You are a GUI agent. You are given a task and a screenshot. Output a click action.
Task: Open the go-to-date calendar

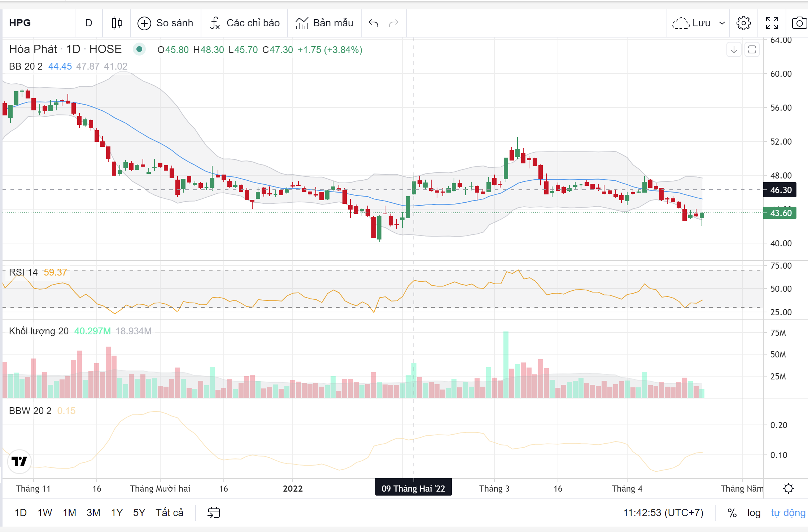tap(214, 513)
